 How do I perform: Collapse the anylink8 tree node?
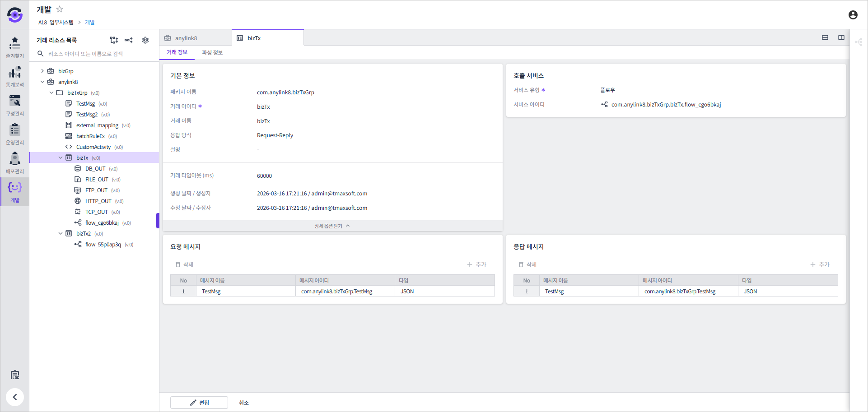coord(42,82)
